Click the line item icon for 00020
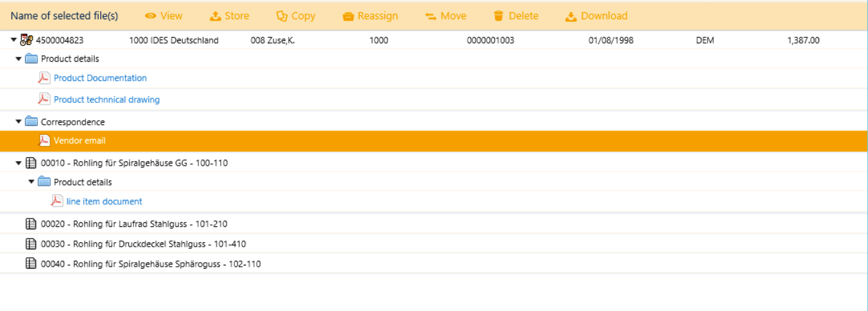Image resolution: width=868 pixels, height=311 pixels. 31,224
